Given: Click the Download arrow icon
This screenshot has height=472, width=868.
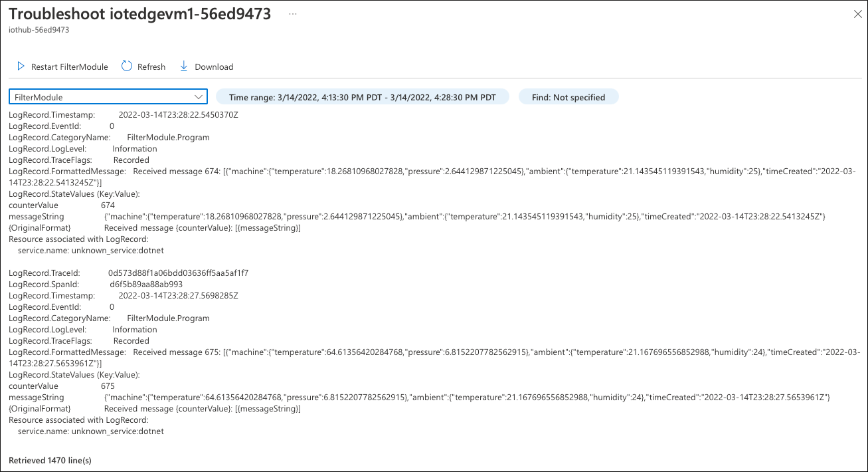Looking at the screenshot, I should point(184,66).
